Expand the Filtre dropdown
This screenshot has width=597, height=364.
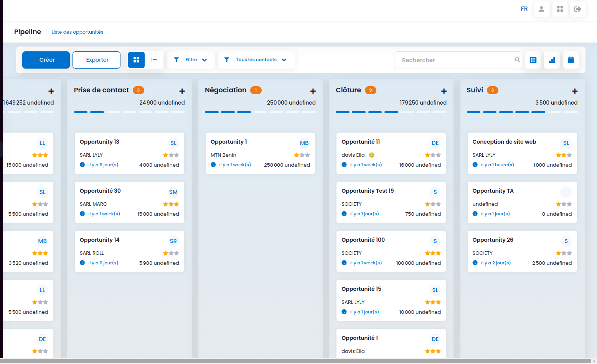(191, 60)
